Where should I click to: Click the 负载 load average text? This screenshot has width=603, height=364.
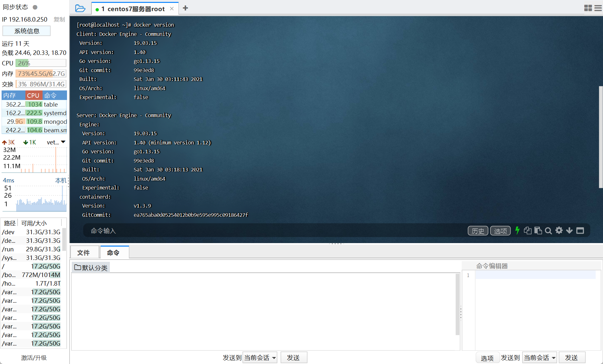coord(34,53)
